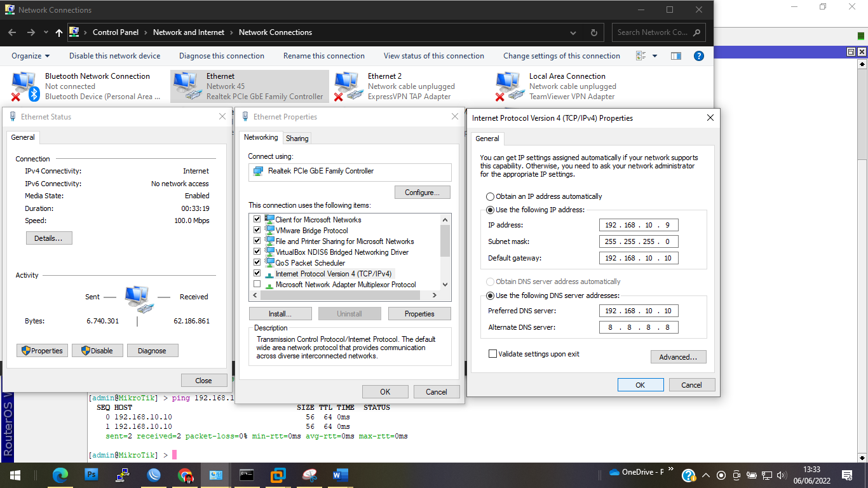
Task: Select Obtain an IP address automatically
Action: [490, 196]
